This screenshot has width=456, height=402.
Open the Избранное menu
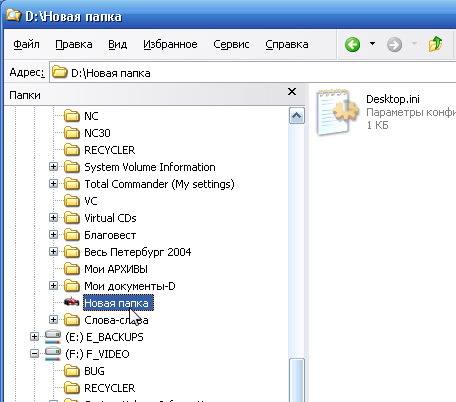tap(170, 44)
